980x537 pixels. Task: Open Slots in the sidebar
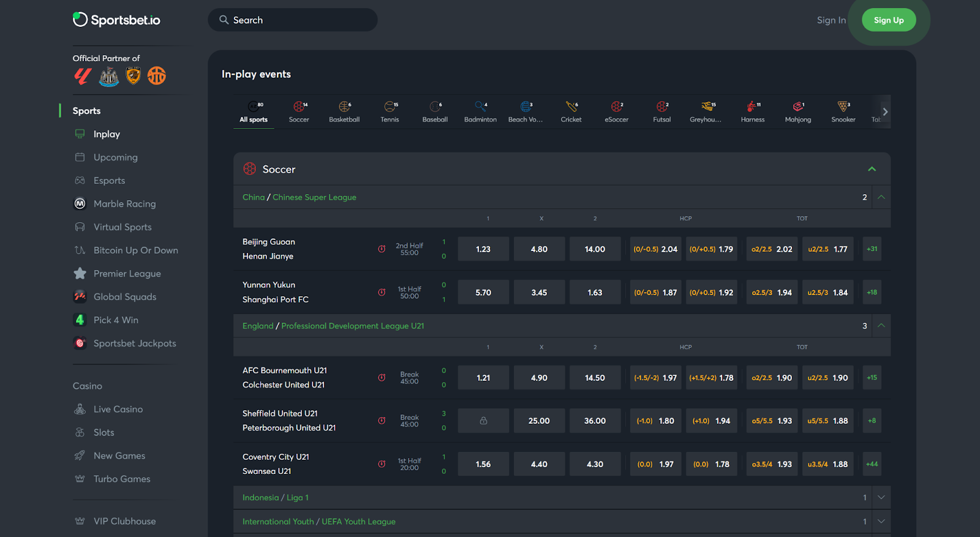[x=104, y=432]
